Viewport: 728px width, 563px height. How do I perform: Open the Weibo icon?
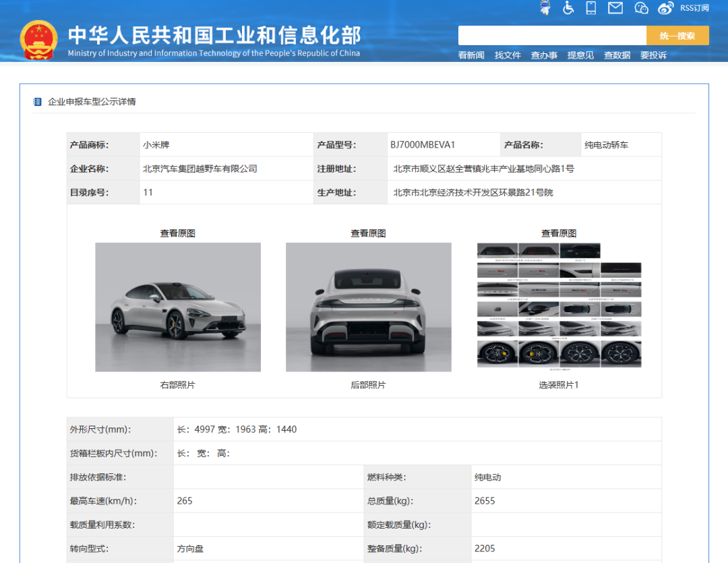click(665, 8)
